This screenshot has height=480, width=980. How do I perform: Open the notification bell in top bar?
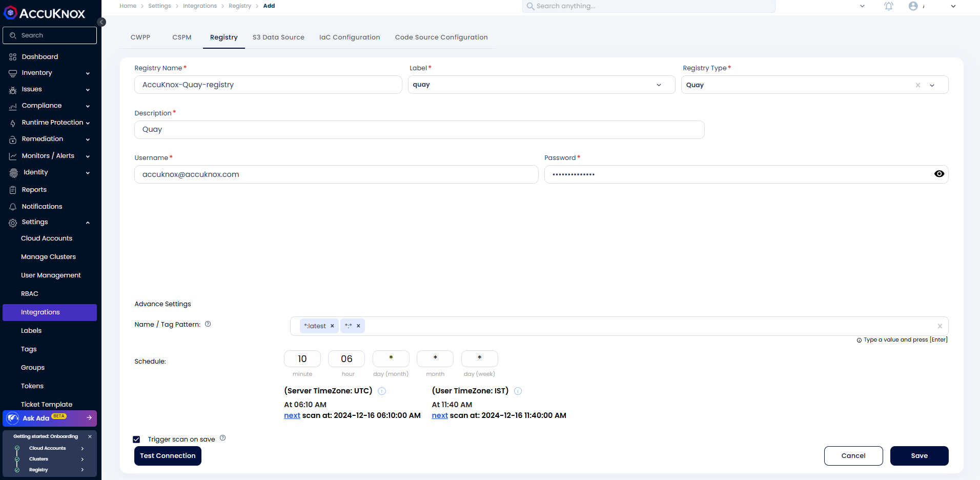point(889,6)
